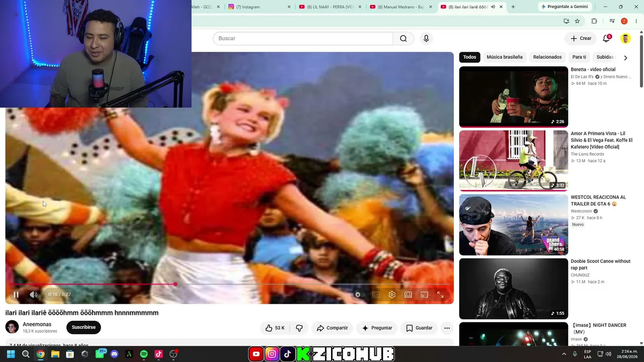Image resolution: width=644 pixels, height=362 pixels.
Task: Open the Preguntar AI button
Action: click(377, 328)
